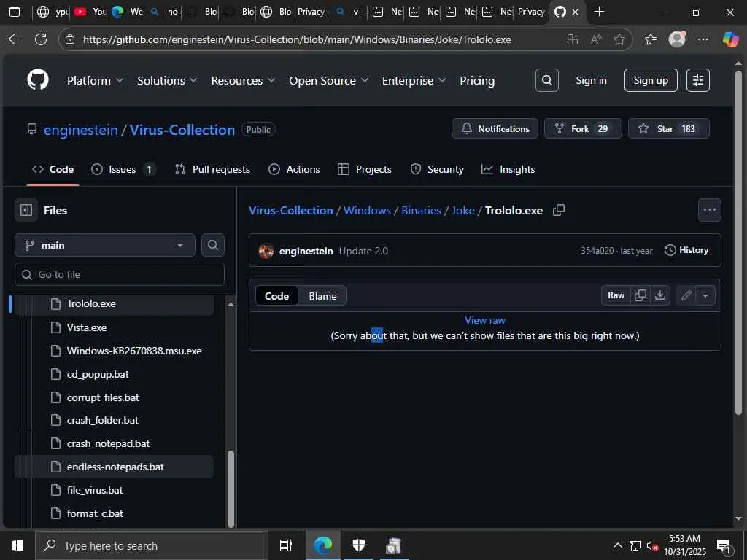
Task: Switch to the Code repository tab
Action: point(53,169)
